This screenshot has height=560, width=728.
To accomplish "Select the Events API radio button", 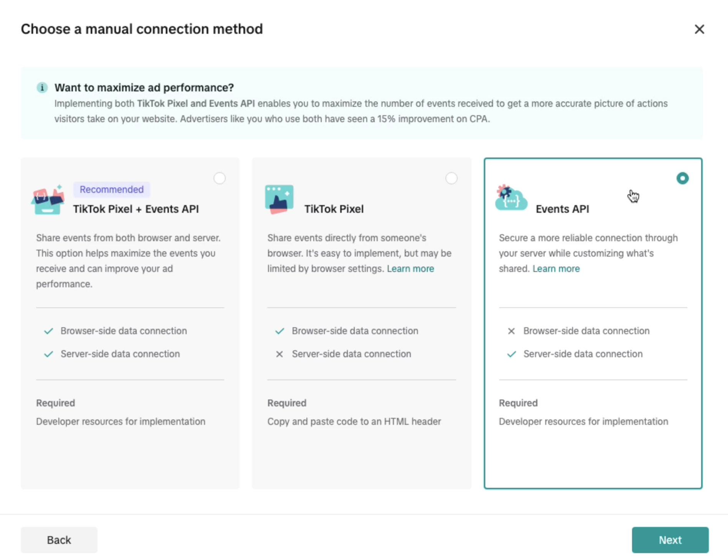I will click(682, 178).
